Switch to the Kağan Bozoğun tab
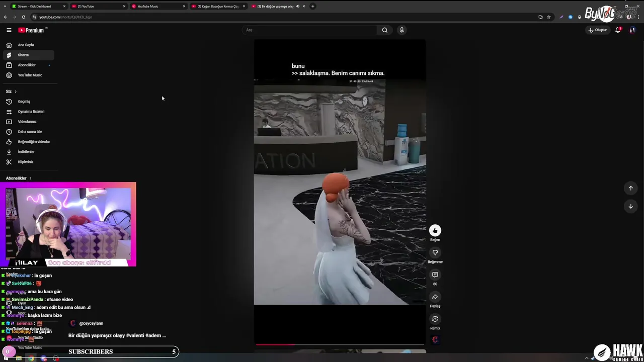 [x=218, y=7]
